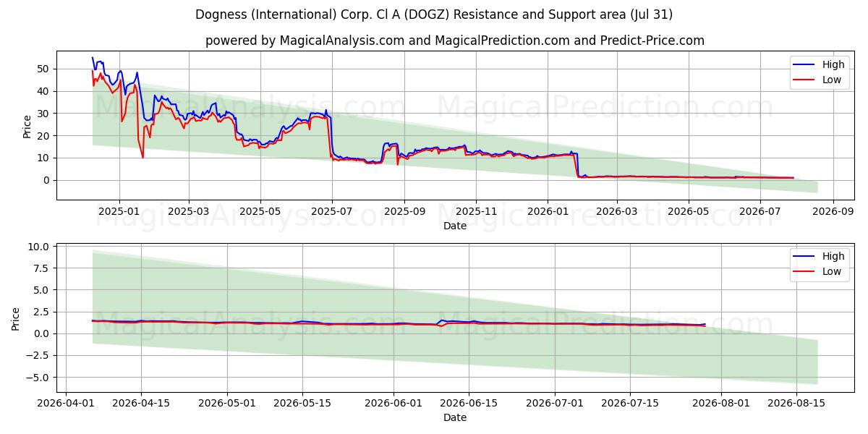Click the 7.5 y-axis tick label
868x434 pixels.
[x=42, y=268]
